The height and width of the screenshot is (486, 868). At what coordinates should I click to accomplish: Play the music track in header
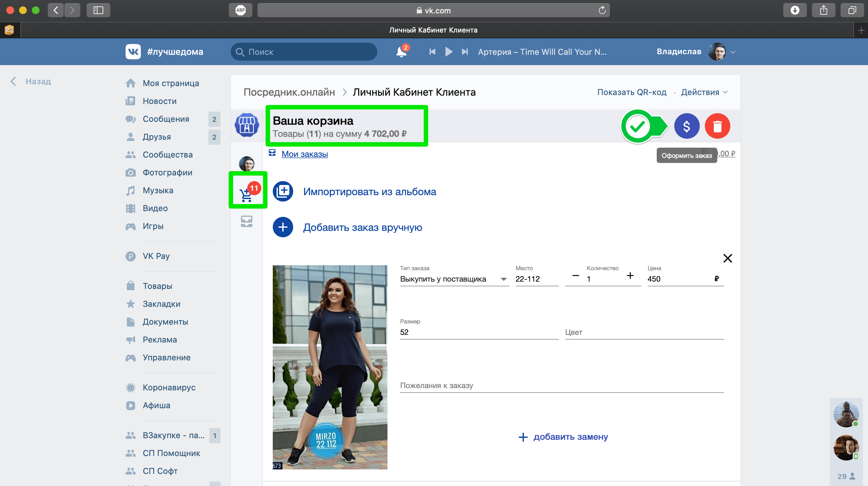[448, 52]
